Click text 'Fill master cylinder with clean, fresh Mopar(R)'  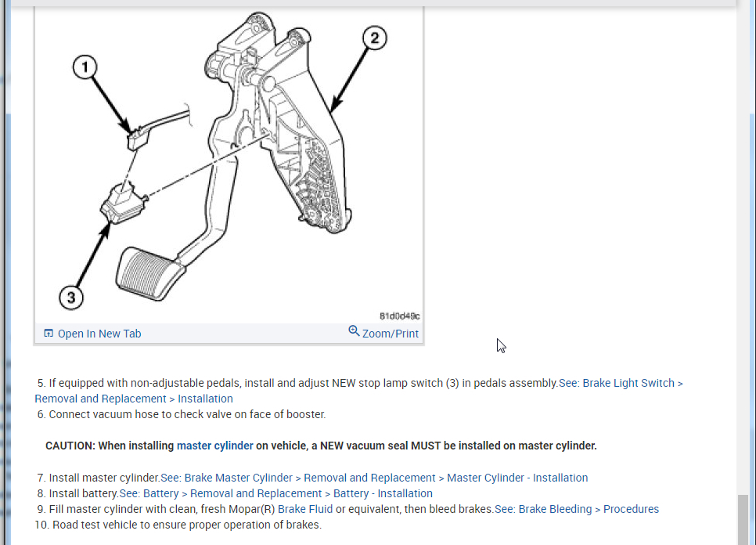pyautogui.click(x=162, y=509)
